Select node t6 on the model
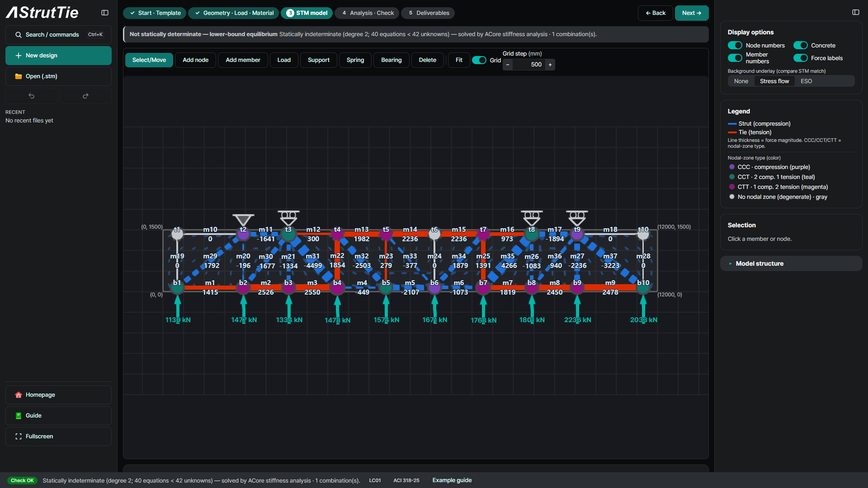This screenshot has height=488, width=868. pos(434,234)
